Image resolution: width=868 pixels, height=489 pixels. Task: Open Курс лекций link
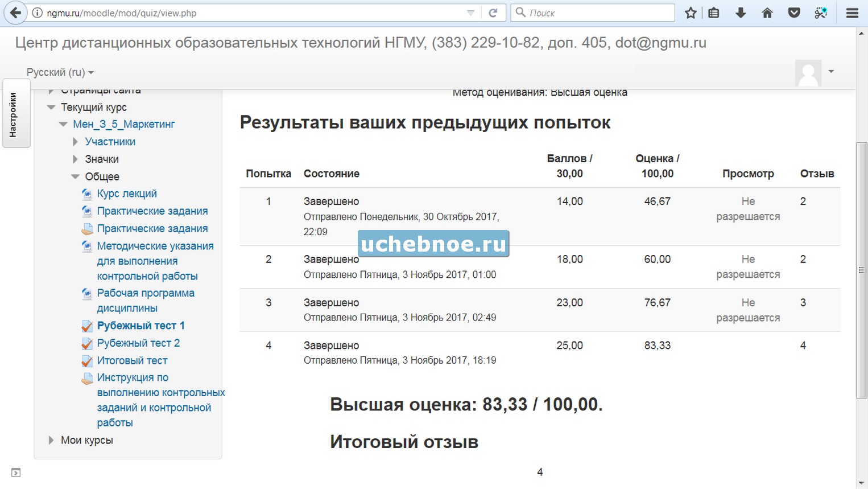(127, 194)
